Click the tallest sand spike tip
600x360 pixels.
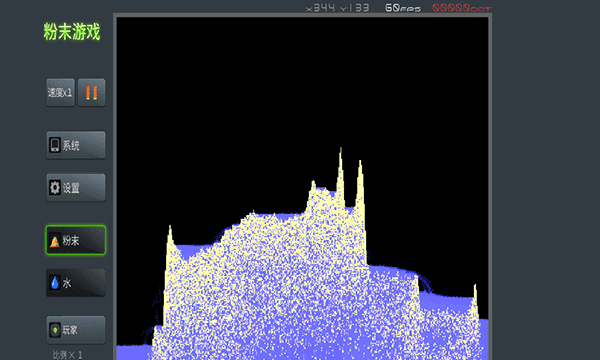(341, 150)
